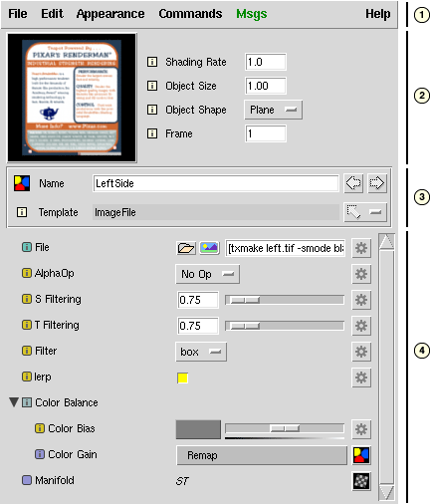Click the Remap button for Color Gain
The width and height of the screenshot is (430, 504).
(262, 455)
